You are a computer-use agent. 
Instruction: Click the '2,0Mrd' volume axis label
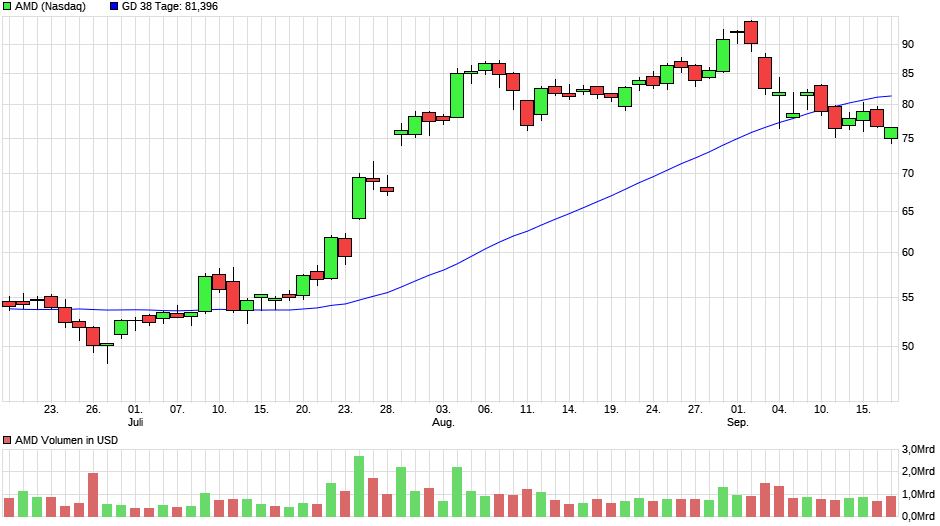point(918,472)
